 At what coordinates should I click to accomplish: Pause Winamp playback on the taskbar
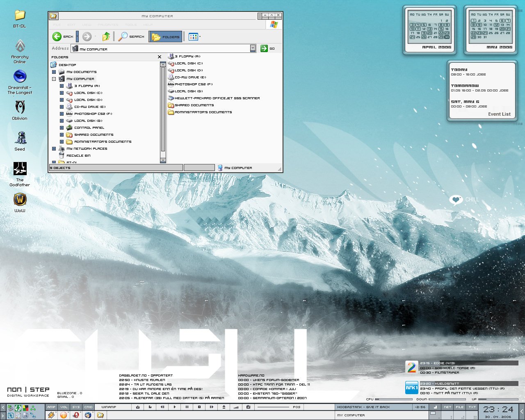click(187, 407)
